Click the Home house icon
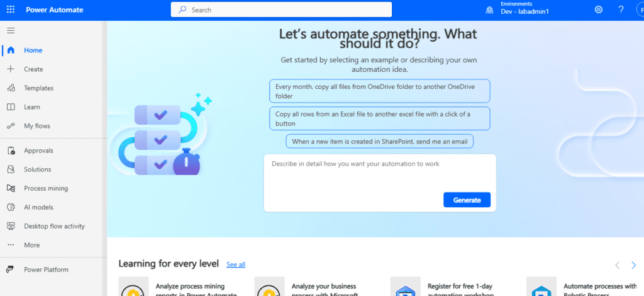The height and width of the screenshot is (296, 644). coord(11,50)
